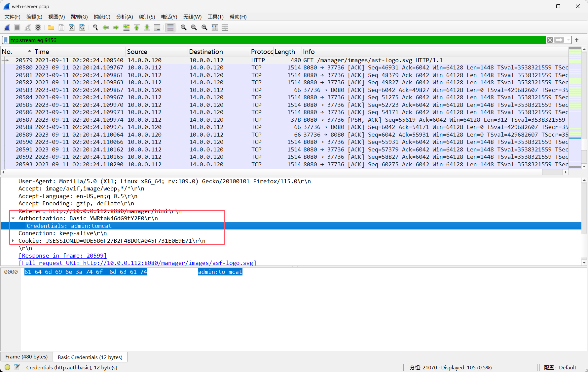Viewport: 588px width, 372px height.
Task: Click the find packet magnifier icon
Action: 95,27
